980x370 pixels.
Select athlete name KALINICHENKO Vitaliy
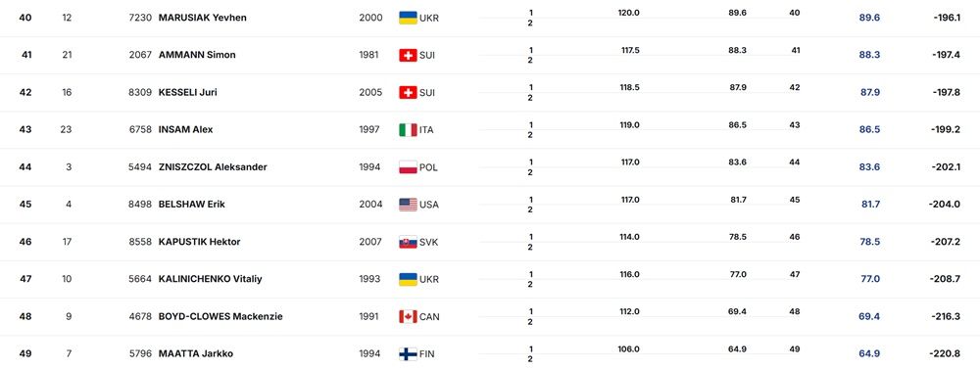[210, 279]
